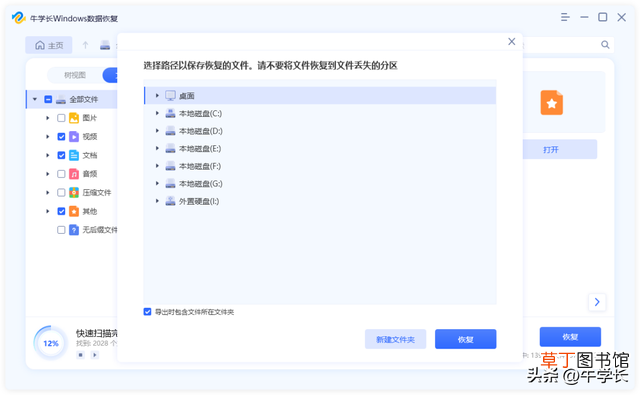Viewport: 640px width, 395px height.
Task: Click the 其他 category icon
Action: (x=74, y=211)
